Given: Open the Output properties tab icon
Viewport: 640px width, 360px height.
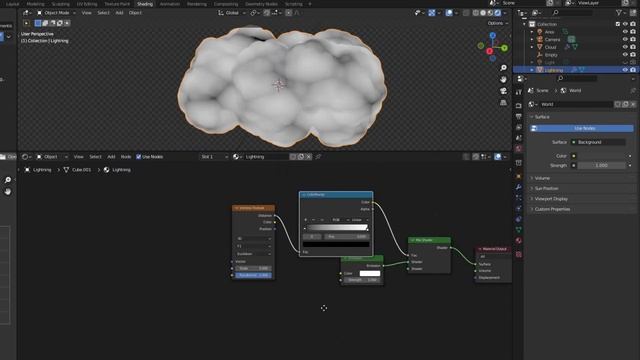Looking at the screenshot, I should point(518,117).
